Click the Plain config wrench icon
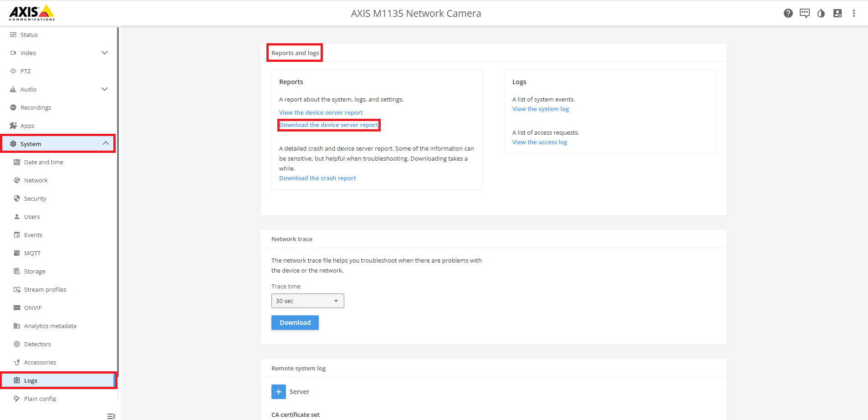 [17, 399]
